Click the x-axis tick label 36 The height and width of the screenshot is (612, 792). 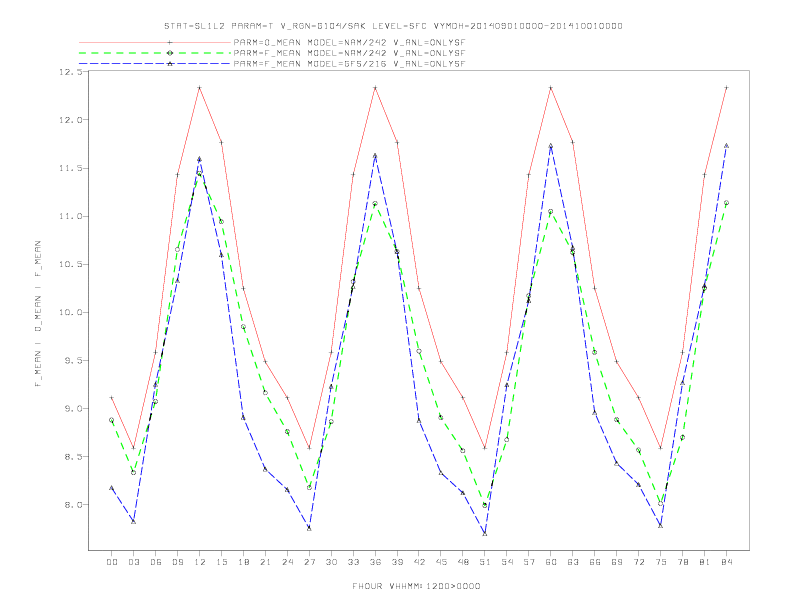(375, 562)
